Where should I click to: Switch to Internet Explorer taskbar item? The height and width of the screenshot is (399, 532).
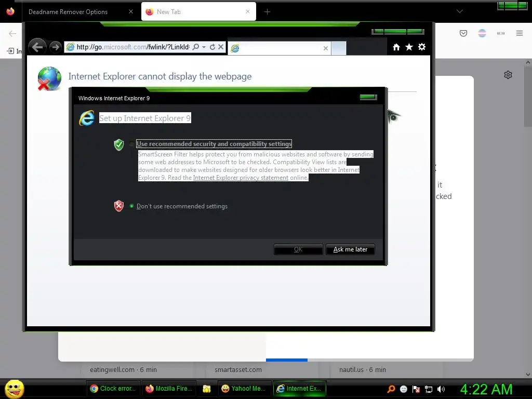pos(299,389)
